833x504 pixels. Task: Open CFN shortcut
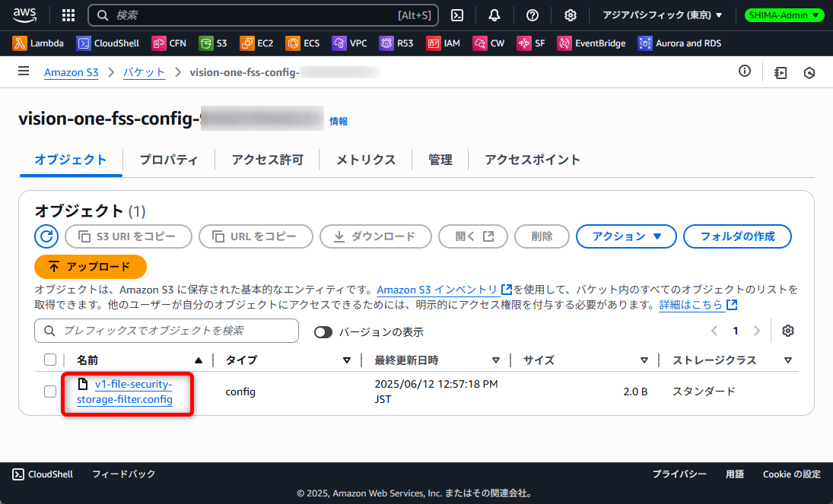[169, 43]
